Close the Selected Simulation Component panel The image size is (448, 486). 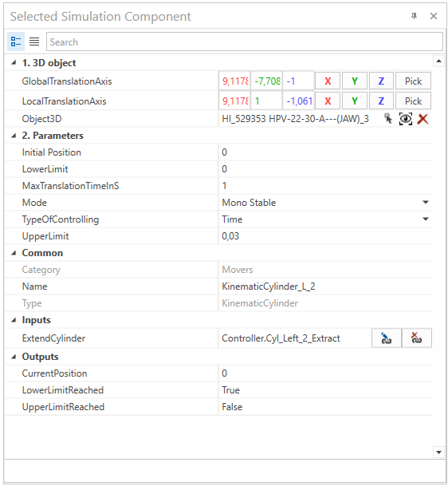pos(434,16)
